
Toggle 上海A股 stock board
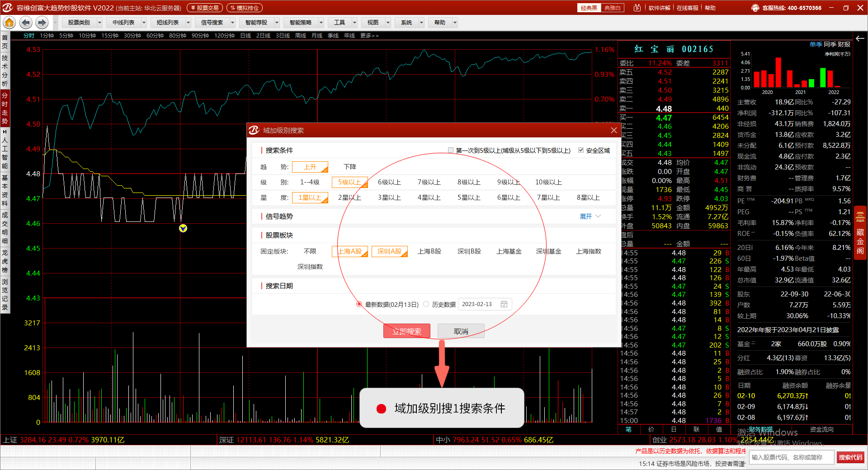(350, 251)
